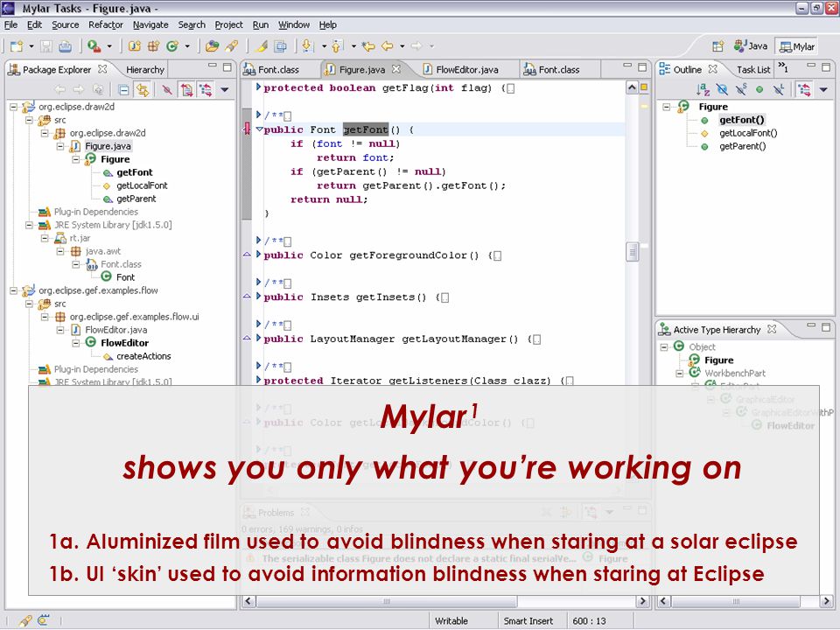The height and width of the screenshot is (630, 840).
Task: Open the Refactor menu
Action: [106, 24]
